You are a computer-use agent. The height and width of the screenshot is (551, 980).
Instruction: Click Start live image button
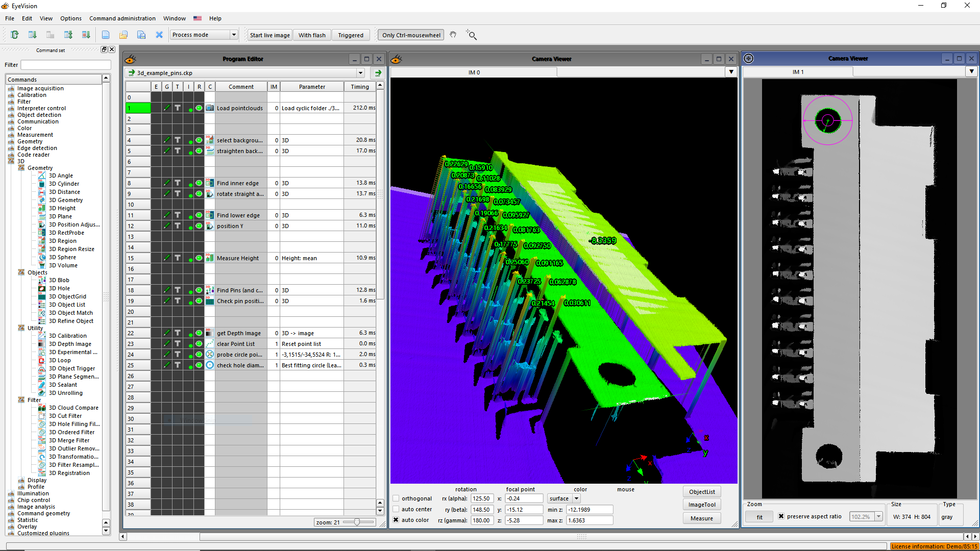pyautogui.click(x=269, y=35)
